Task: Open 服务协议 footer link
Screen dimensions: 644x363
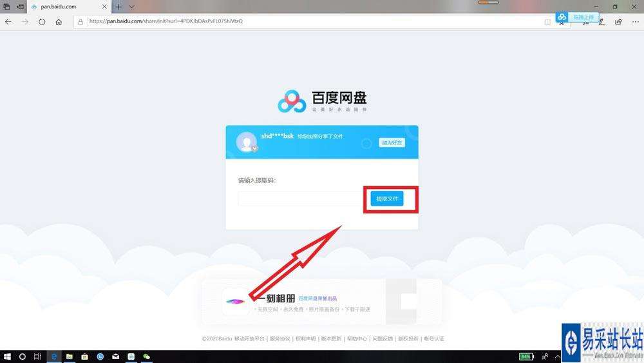Action: pos(279,338)
